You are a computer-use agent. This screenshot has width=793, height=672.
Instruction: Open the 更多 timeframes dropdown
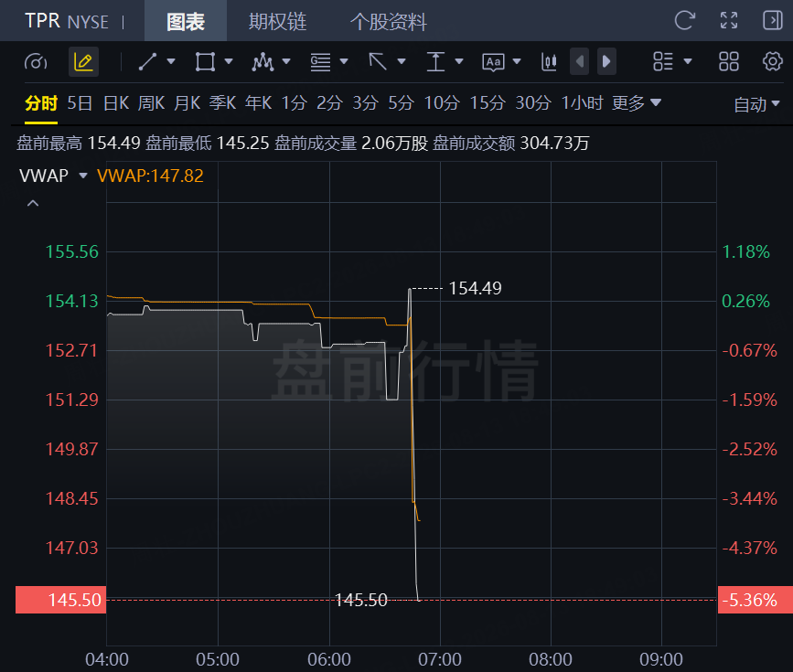[637, 103]
